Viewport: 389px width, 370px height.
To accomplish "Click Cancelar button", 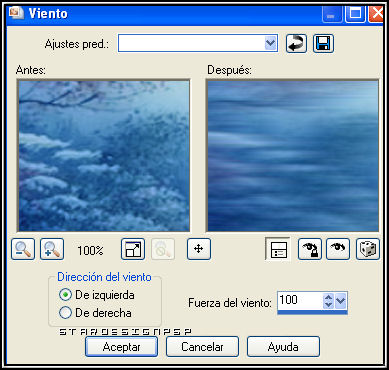I will point(202,347).
